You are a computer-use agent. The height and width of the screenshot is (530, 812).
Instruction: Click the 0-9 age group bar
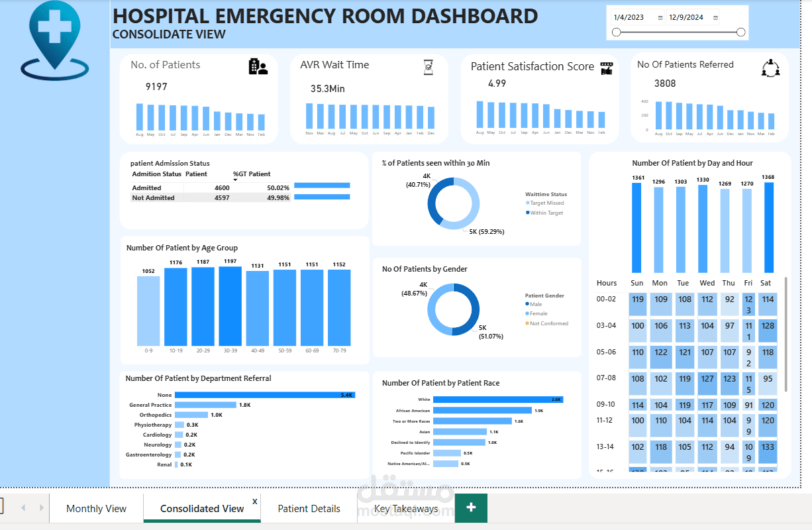tap(148, 311)
